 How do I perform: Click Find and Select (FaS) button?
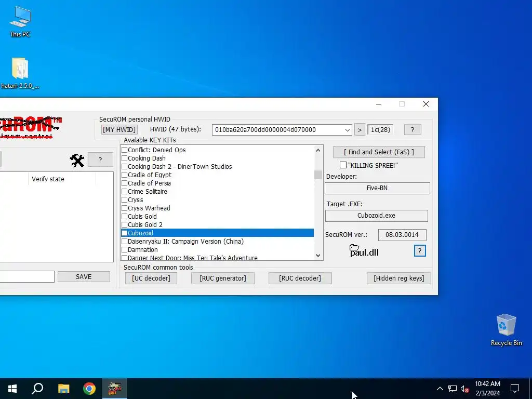tap(379, 152)
